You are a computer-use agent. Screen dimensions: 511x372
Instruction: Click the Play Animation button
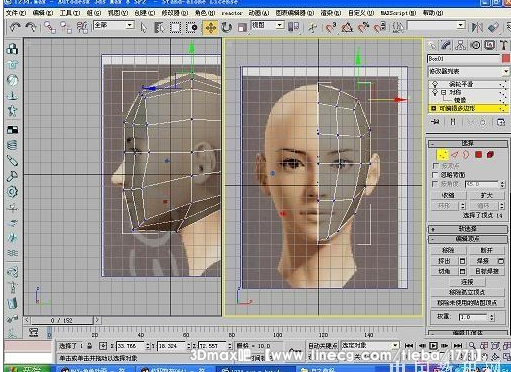pyautogui.click(x=433, y=346)
